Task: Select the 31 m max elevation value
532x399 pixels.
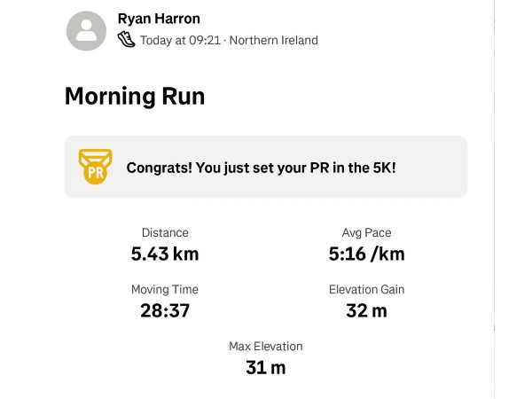Action: (x=266, y=367)
